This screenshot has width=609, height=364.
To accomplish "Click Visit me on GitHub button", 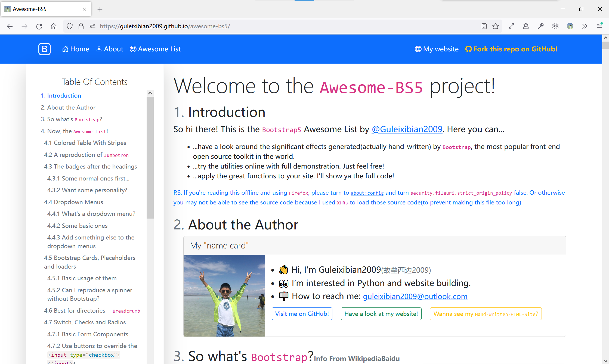I will [x=302, y=314].
